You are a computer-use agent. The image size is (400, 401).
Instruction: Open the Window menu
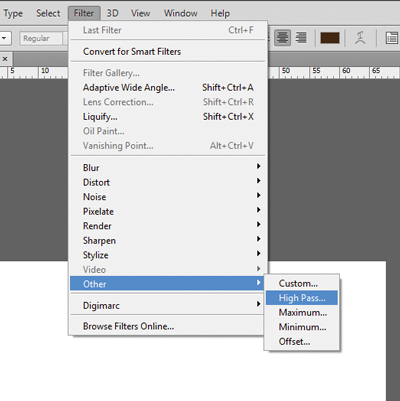pyautogui.click(x=180, y=13)
